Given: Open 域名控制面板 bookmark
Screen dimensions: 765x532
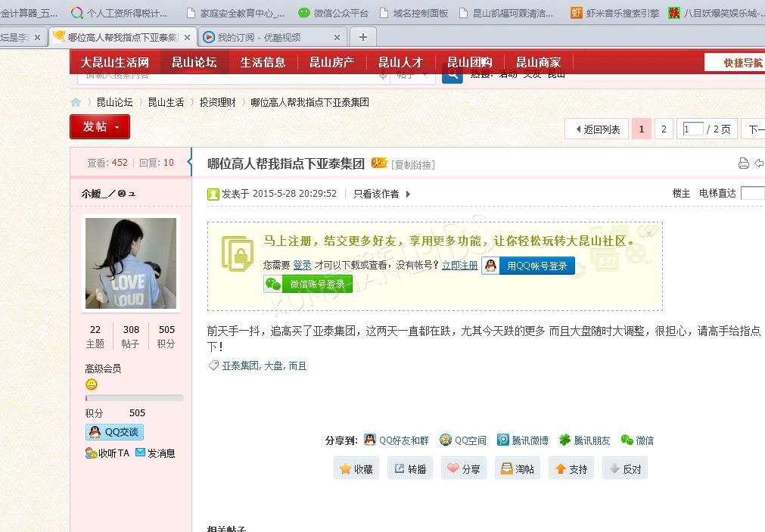Looking at the screenshot, I should (x=414, y=13).
